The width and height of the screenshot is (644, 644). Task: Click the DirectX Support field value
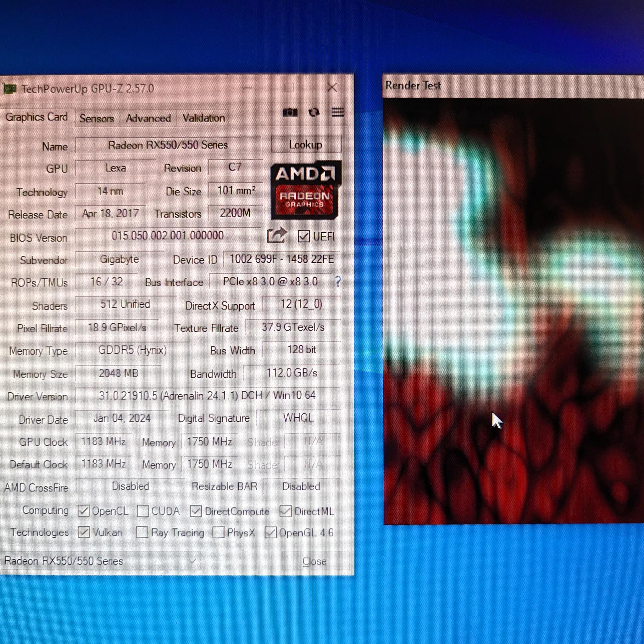coord(301,304)
